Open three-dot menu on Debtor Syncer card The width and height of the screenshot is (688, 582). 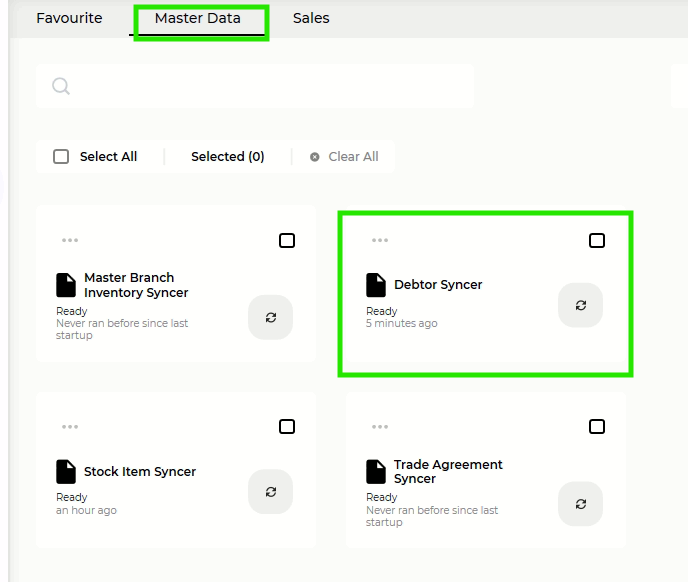click(x=380, y=240)
